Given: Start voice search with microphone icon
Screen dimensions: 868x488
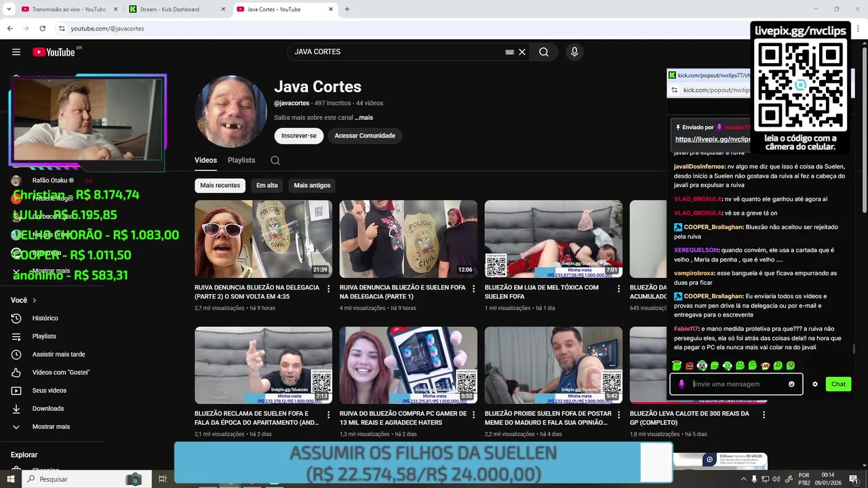Looking at the screenshot, I should [574, 52].
